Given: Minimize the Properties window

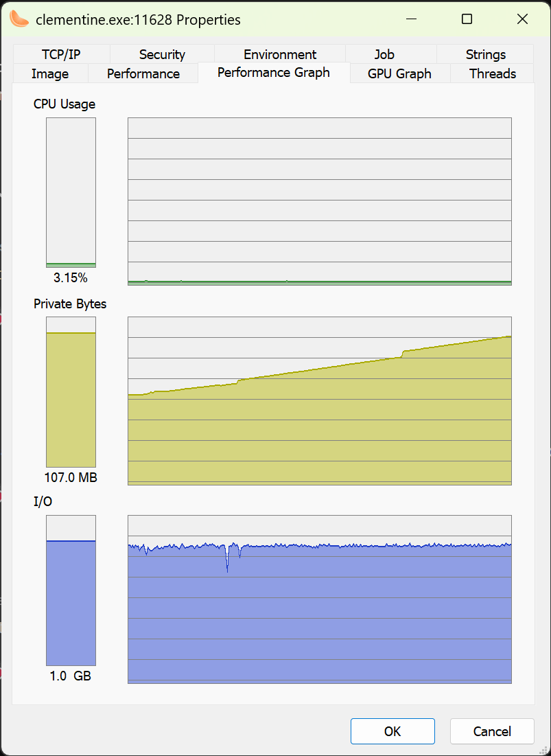Looking at the screenshot, I should pyautogui.click(x=411, y=19).
